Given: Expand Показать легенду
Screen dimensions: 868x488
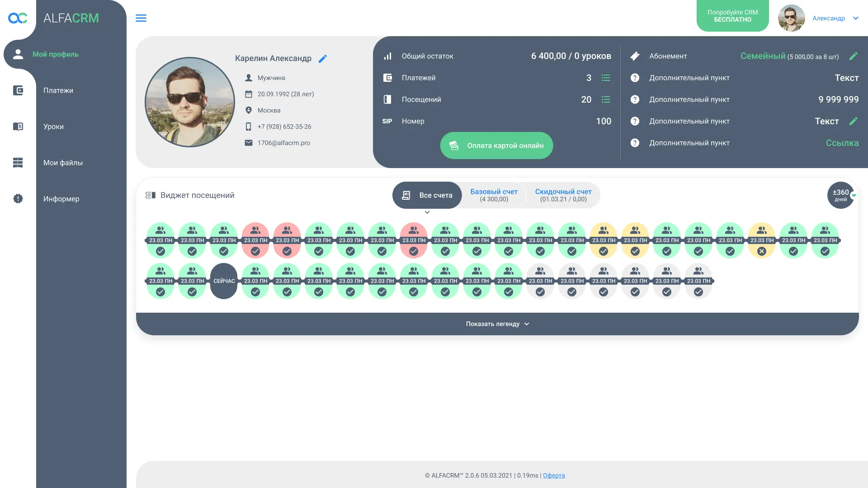Looking at the screenshot, I should (497, 324).
